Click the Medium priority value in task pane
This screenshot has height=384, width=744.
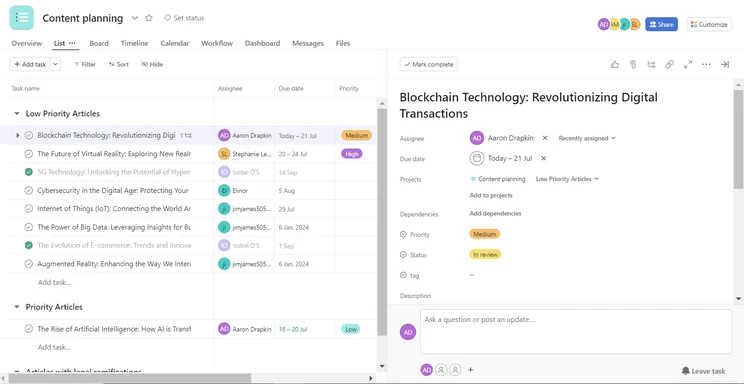pyautogui.click(x=484, y=234)
